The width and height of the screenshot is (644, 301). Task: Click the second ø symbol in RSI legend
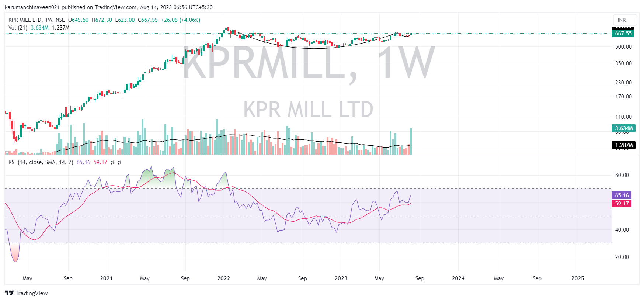pos(119,162)
